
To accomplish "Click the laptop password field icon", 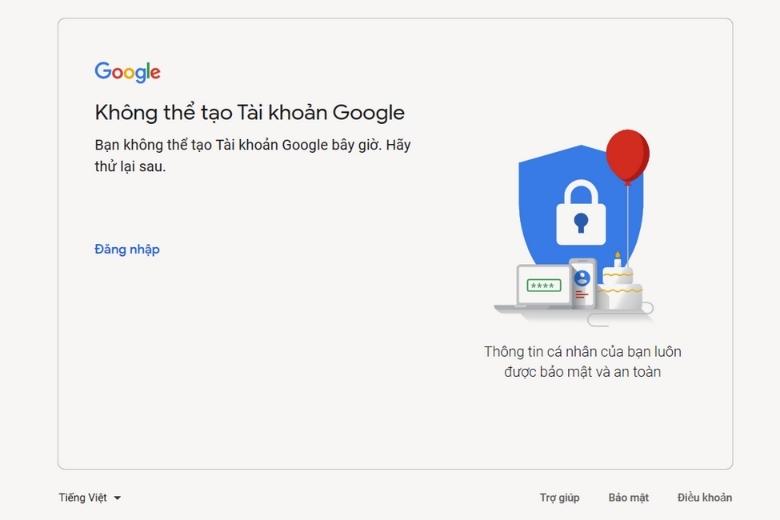I will [544, 286].
